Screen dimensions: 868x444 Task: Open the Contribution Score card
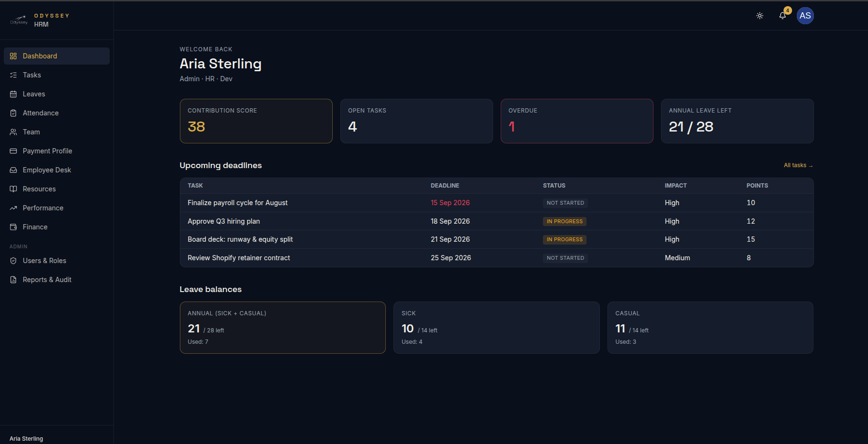click(x=256, y=121)
